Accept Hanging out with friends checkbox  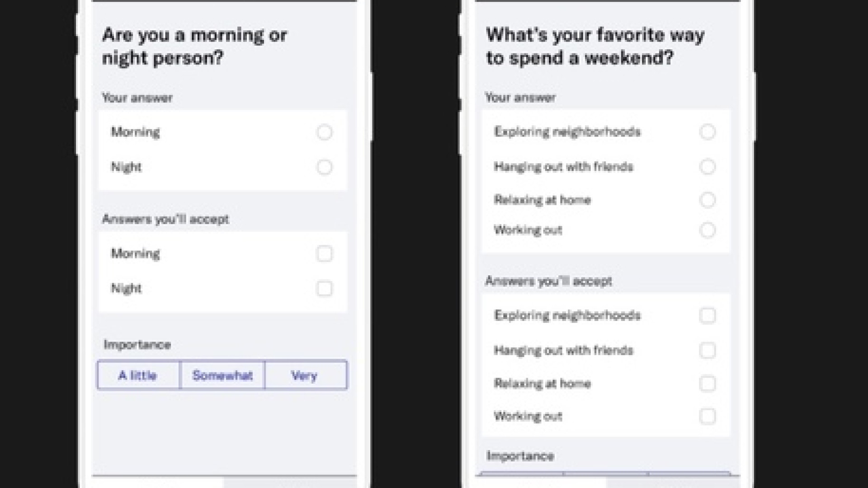[707, 350]
